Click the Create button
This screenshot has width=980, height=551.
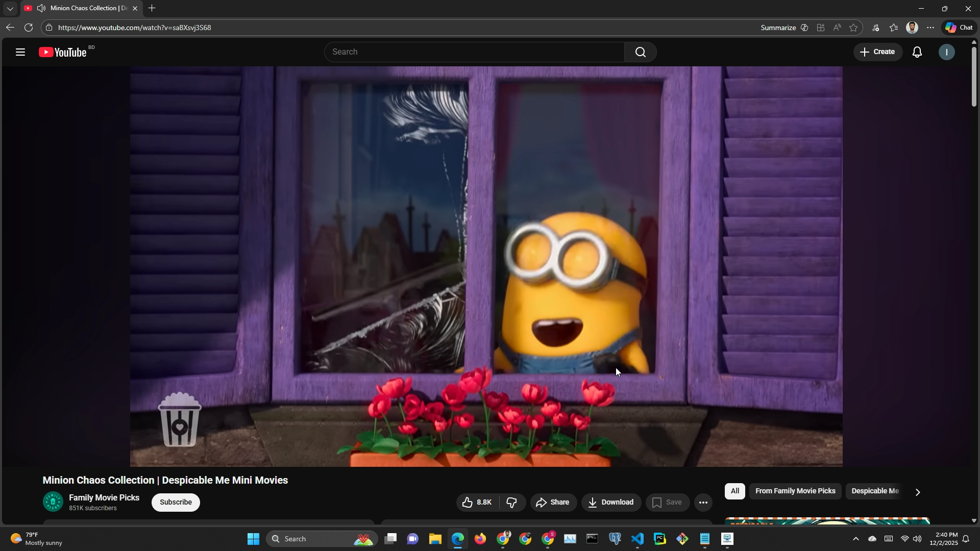click(x=877, y=52)
